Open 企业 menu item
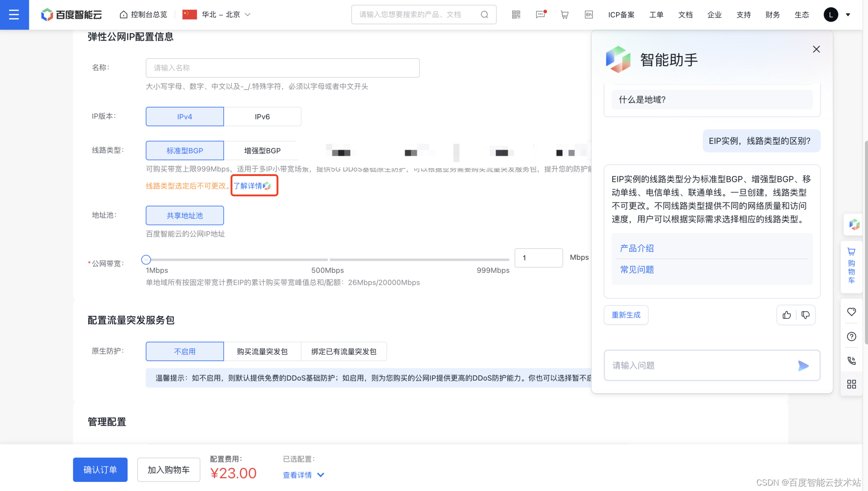The image size is (868, 491). click(x=714, y=14)
